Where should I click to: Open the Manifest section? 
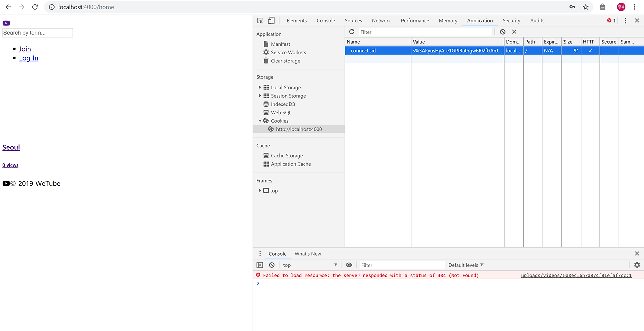click(x=280, y=44)
